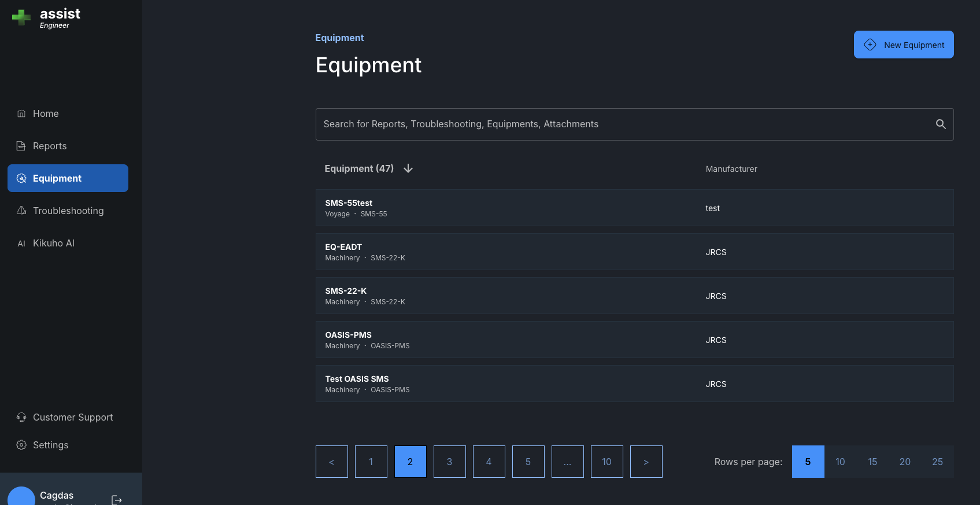Click the search magnifier icon
Screen dimensions: 980x505
(941, 124)
